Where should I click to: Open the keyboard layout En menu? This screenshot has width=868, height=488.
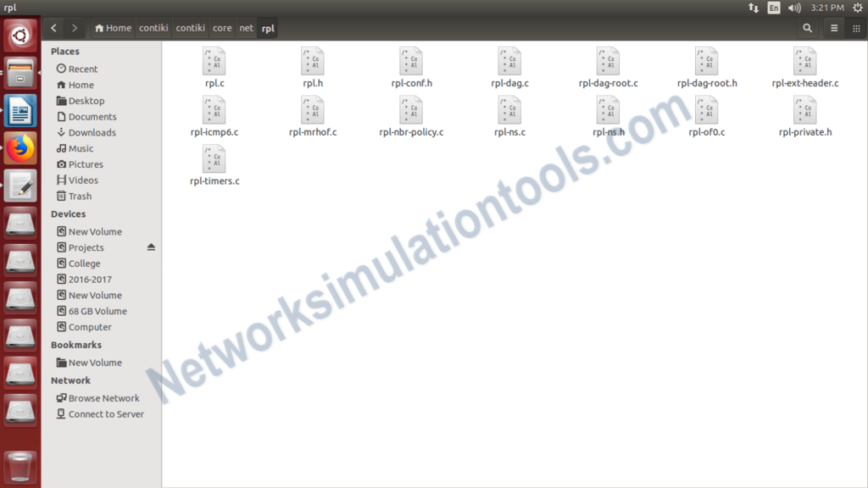click(774, 8)
